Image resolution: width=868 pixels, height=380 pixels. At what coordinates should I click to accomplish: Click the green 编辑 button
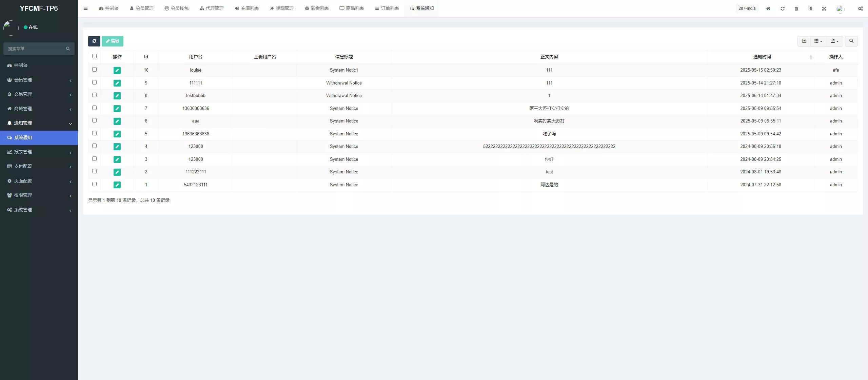[113, 41]
